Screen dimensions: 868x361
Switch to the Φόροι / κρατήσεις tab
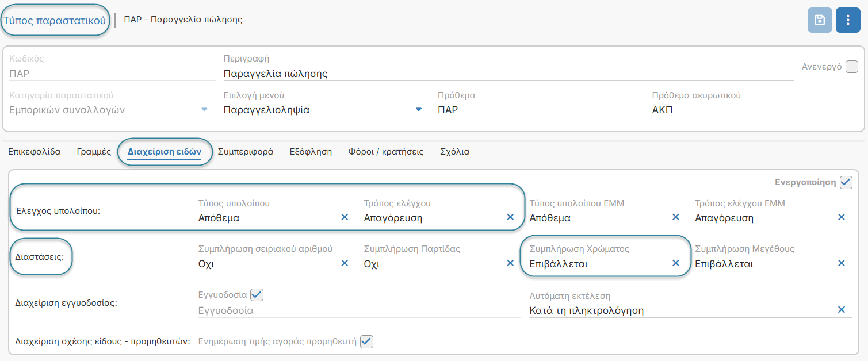pos(386,152)
